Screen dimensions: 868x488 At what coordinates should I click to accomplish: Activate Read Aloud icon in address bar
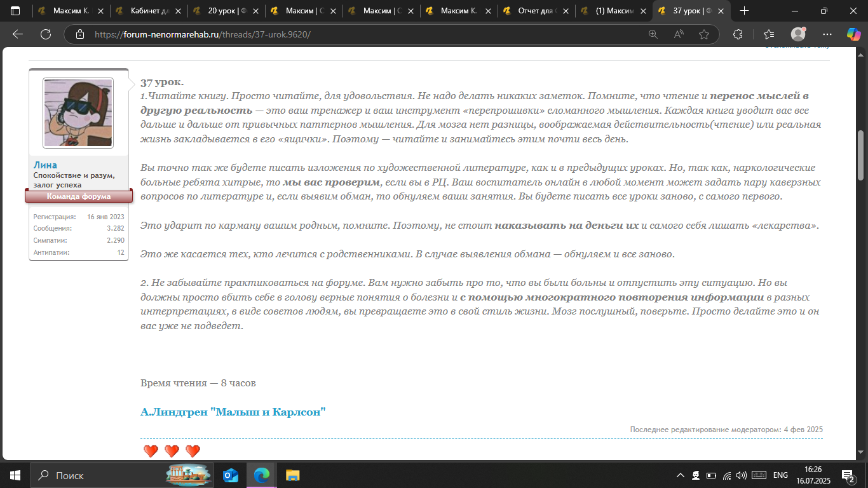tap(678, 34)
